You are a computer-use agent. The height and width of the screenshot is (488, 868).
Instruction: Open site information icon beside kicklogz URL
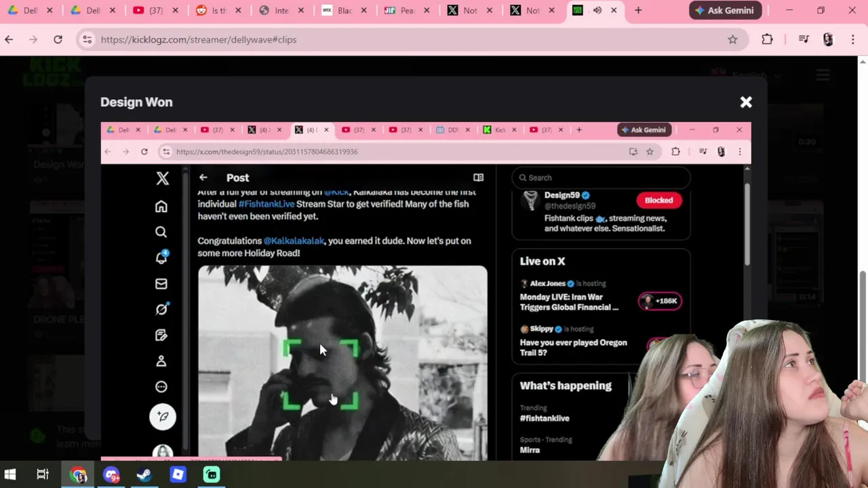point(87,39)
